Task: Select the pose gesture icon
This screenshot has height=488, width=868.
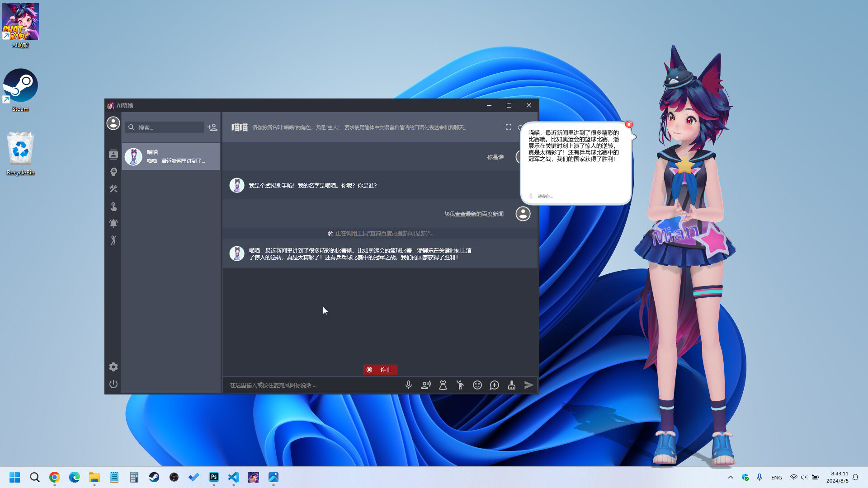Action: coord(460,385)
